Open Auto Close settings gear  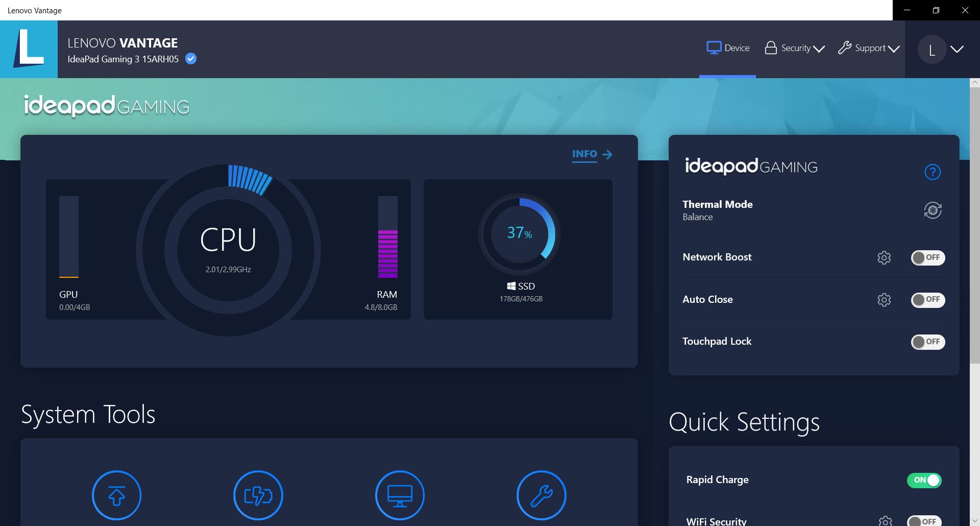pyautogui.click(x=884, y=300)
